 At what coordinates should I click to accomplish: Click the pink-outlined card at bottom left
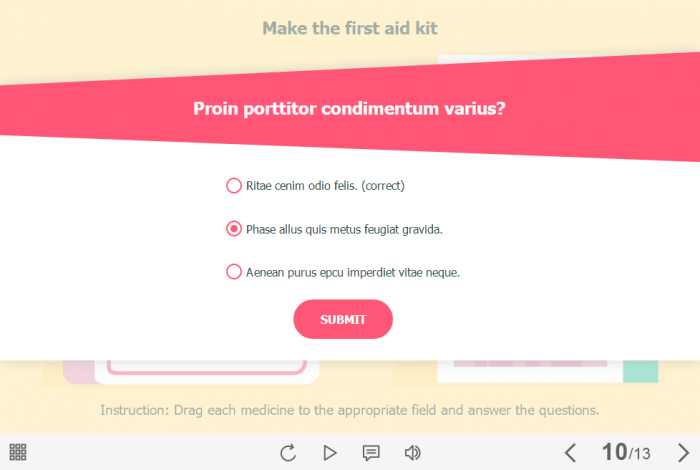click(x=205, y=370)
